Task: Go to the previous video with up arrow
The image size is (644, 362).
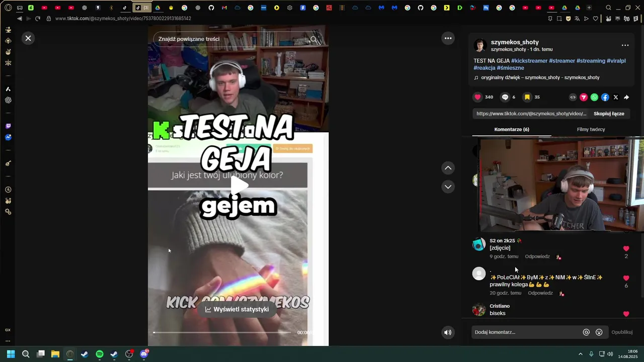Action: [x=448, y=168]
